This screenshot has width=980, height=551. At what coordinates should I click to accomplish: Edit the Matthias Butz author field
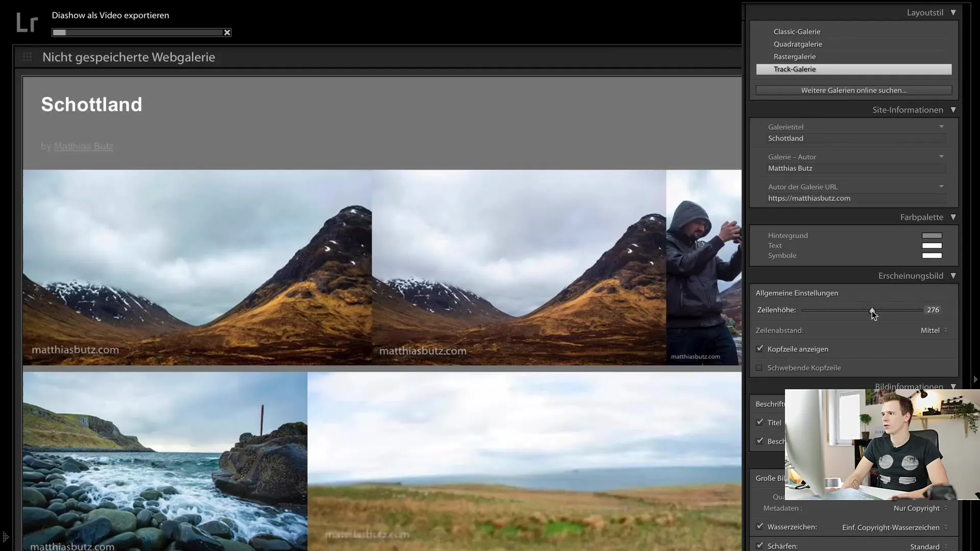click(x=856, y=168)
